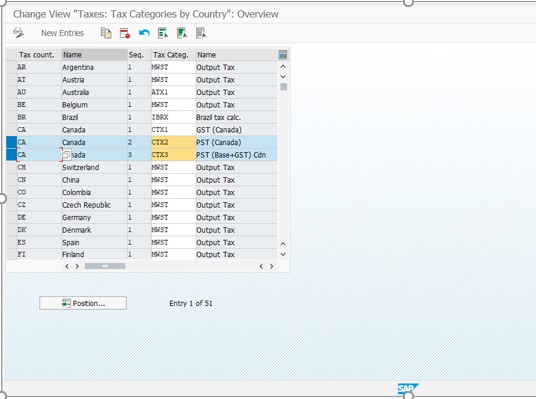Click the vertical scroll up arrow at top
This screenshot has width=536, height=399.
283,66
